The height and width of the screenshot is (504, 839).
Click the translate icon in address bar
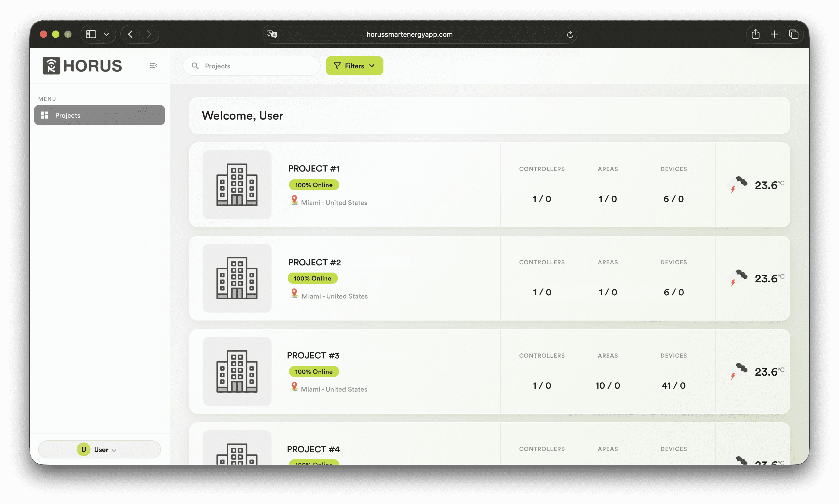pos(272,34)
